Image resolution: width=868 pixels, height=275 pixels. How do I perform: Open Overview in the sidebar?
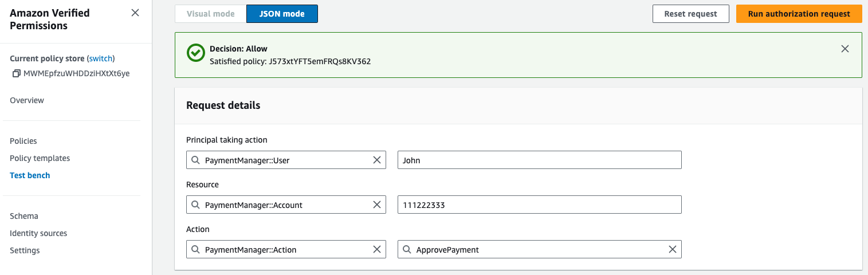[x=27, y=100]
